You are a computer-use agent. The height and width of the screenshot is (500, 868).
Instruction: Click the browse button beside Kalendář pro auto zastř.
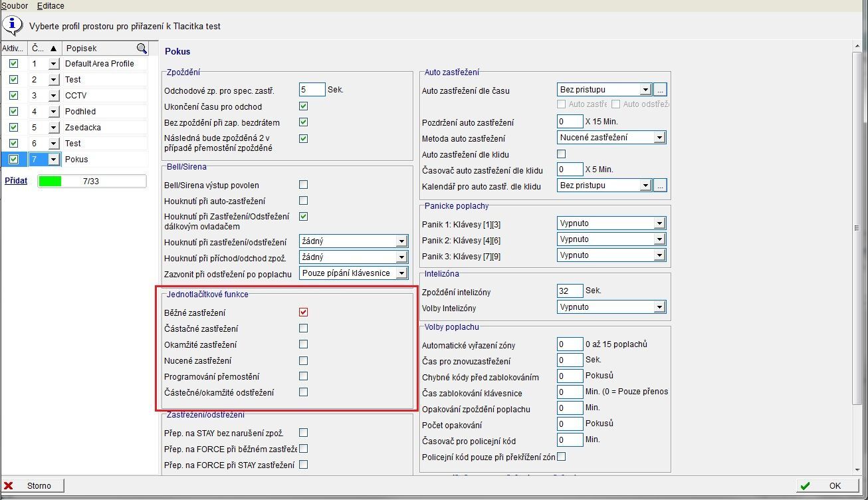[659, 186]
